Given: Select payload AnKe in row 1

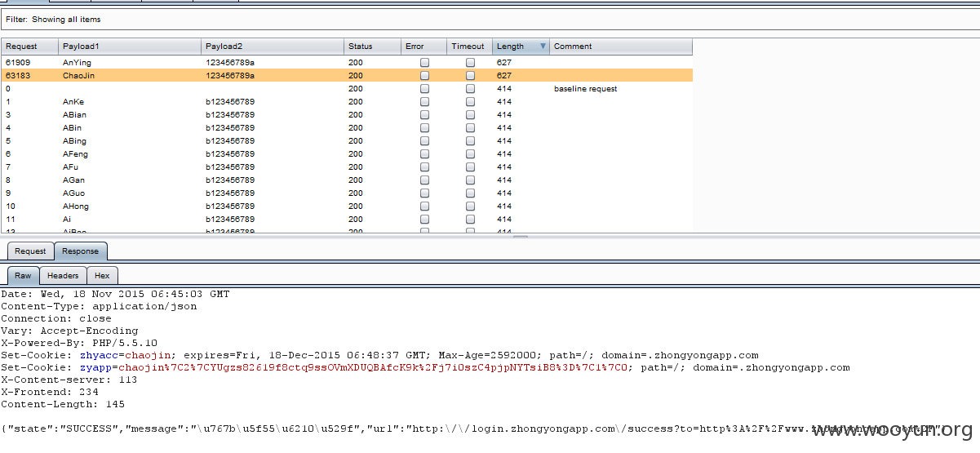Looking at the screenshot, I should [x=73, y=102].
